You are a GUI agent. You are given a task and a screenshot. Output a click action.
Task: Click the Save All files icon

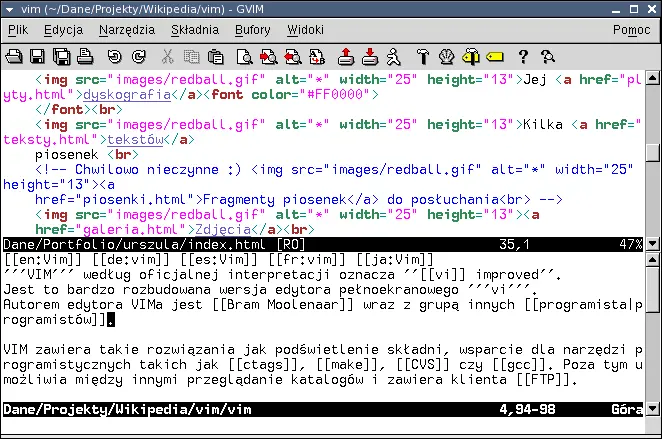tap(62, 56)
